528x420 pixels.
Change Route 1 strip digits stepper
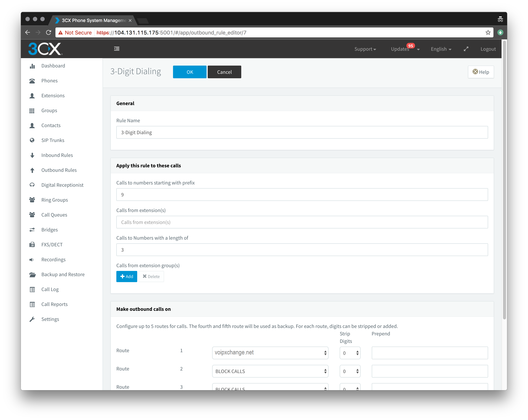click(x=350, y=353)
